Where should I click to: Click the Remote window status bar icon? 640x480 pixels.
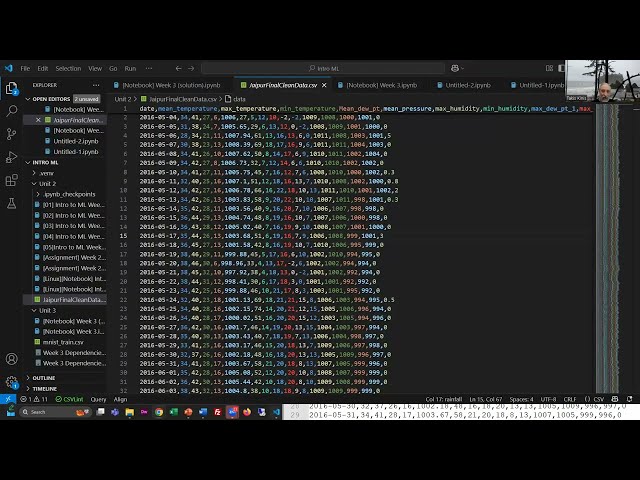point(8,399)
